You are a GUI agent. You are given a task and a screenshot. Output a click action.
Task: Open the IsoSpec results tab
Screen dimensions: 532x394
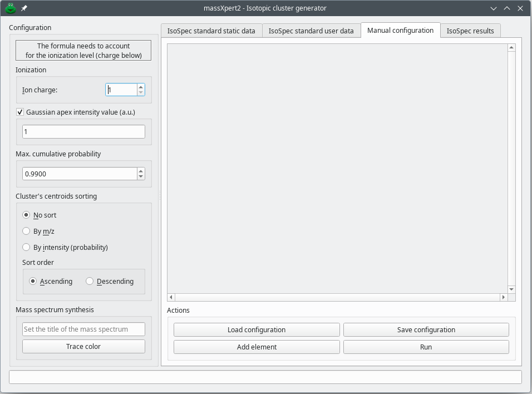point(470,31)
